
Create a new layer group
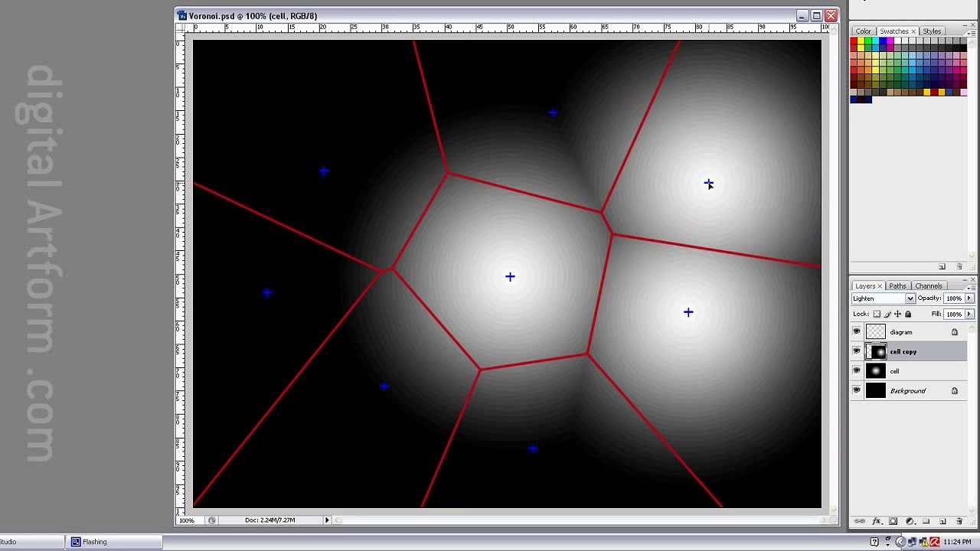tap(926, 521)
